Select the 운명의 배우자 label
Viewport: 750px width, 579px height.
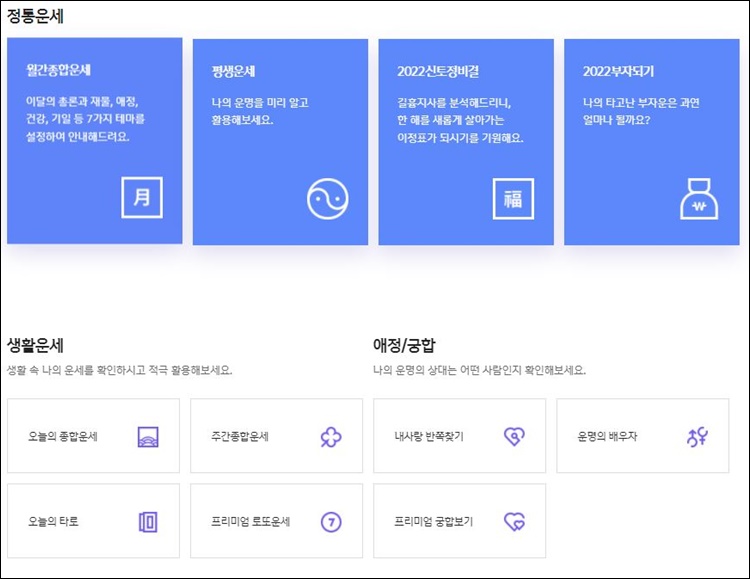coord(607,436)
